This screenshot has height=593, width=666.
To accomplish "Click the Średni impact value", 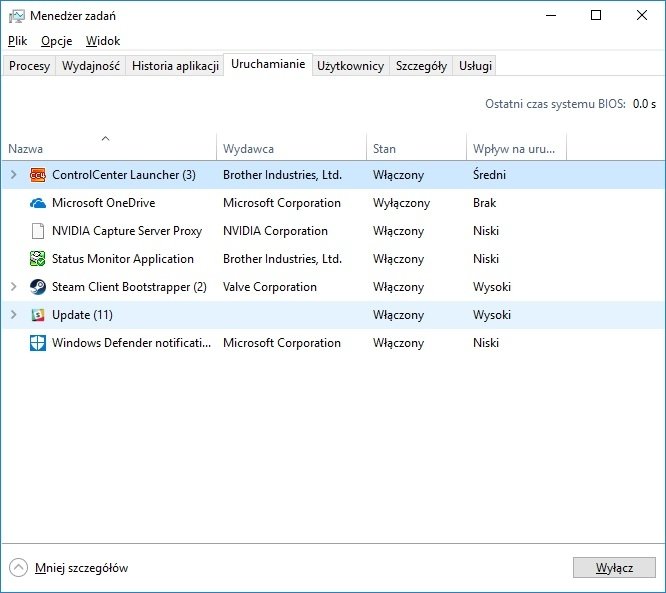I will [x=489, y=175].
